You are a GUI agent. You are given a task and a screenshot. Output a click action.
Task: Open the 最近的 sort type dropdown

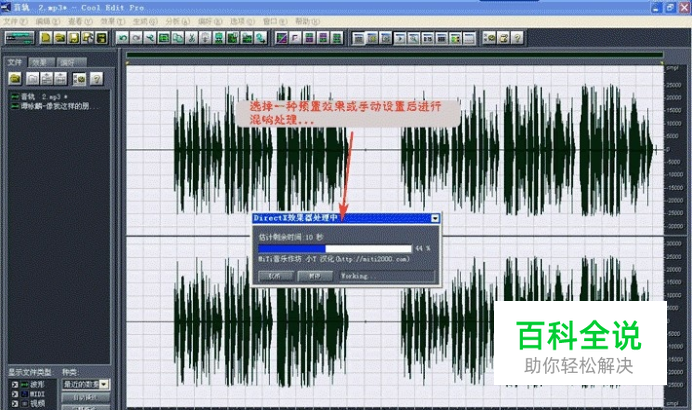tap(104, 384)
